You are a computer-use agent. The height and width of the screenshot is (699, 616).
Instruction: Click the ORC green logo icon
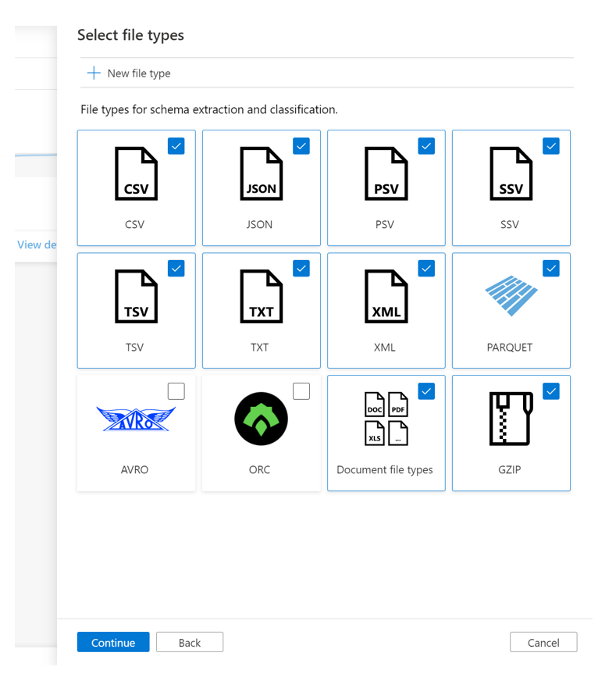(x=262, y=419)
